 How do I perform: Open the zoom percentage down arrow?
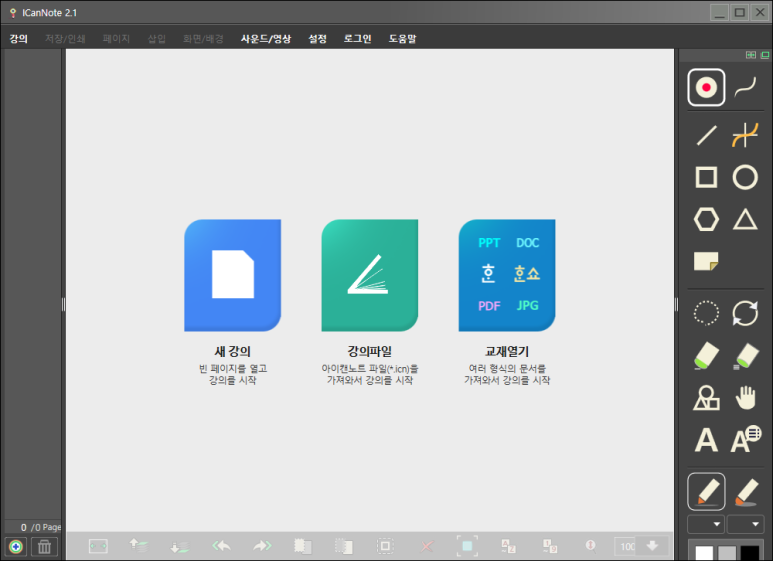pos(652,546)
